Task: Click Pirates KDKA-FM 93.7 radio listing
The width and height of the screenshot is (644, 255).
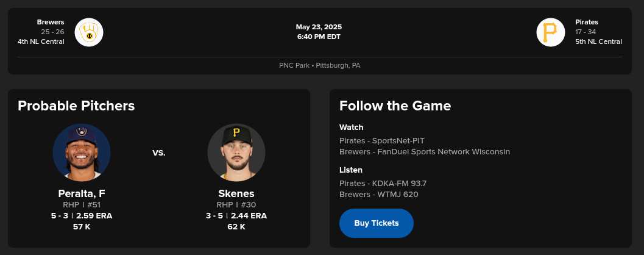Action: [383, 183]
